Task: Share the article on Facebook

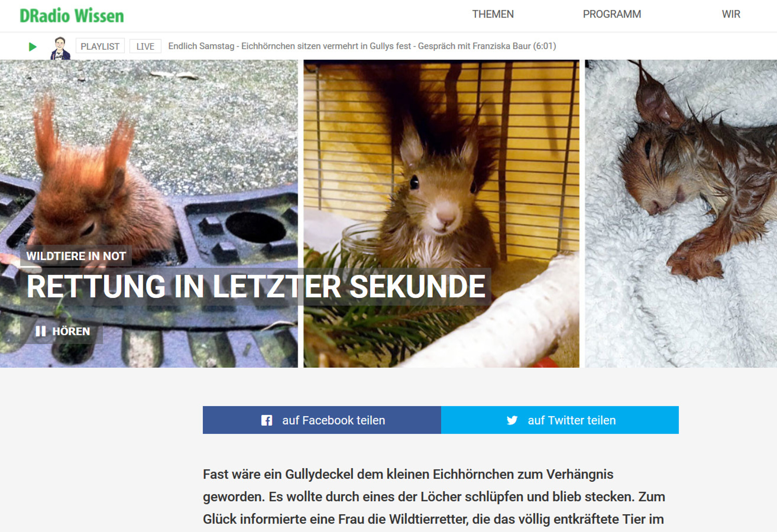Action: (322, 420)
